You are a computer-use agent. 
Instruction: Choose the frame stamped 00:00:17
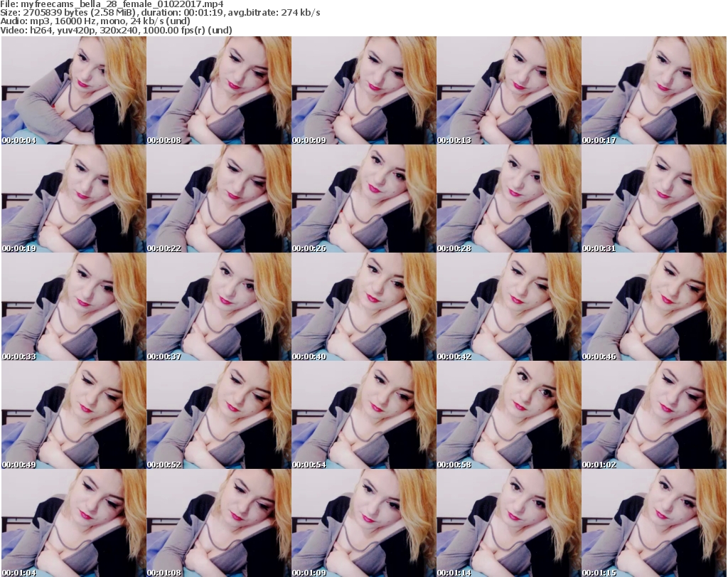tap(654, 90)
